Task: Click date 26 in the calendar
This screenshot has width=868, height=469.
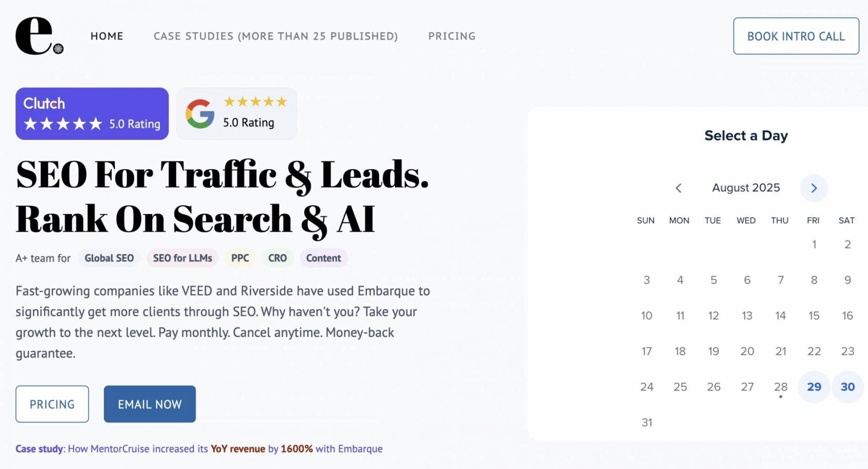Action: (714, 387)
